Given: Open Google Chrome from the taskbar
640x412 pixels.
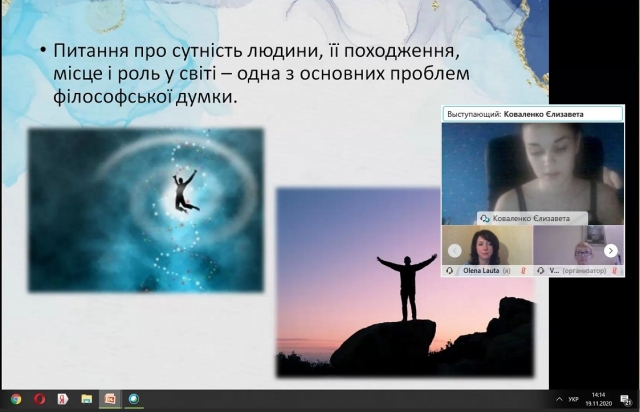Looking at the screenshot, I should tap(15, 399).
